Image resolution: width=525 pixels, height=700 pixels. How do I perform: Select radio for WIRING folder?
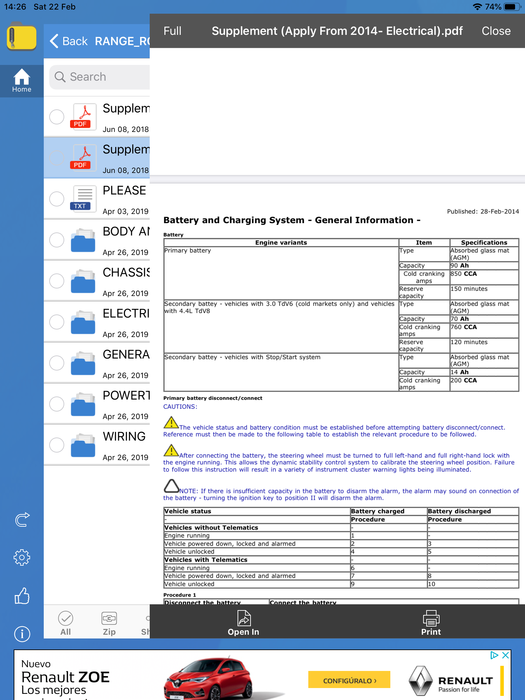(57, 445)
